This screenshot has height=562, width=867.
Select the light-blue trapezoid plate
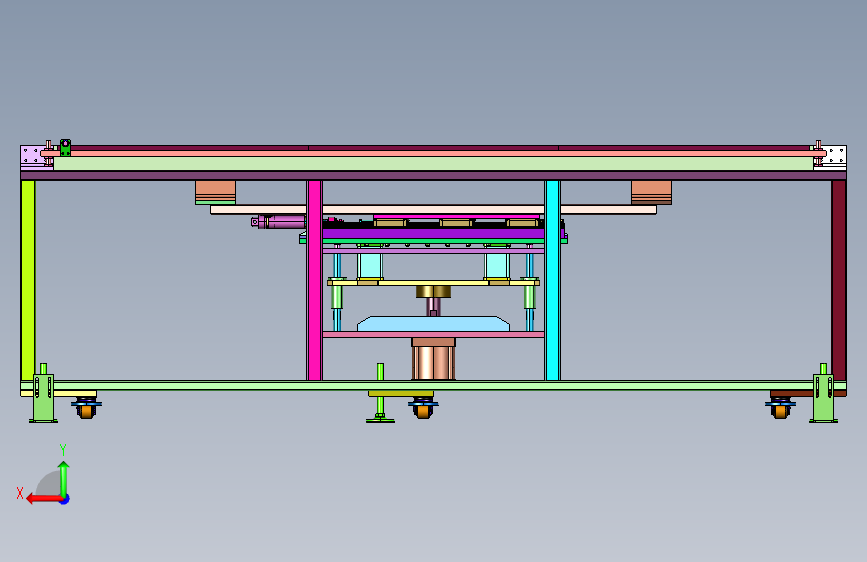click(434, 324)
